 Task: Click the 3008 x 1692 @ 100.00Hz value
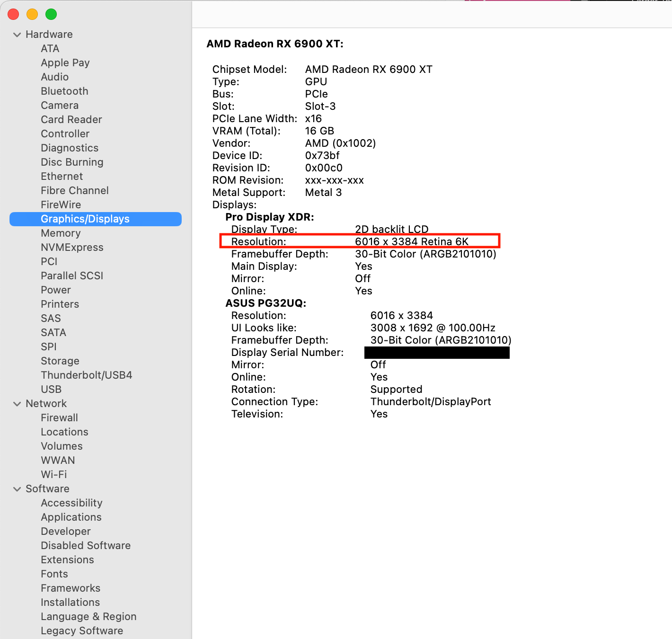point(433,328)
